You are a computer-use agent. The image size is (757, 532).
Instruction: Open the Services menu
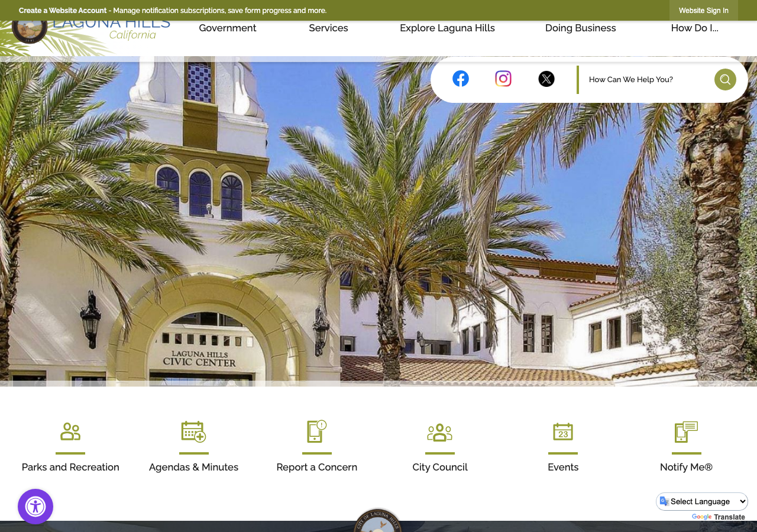click(x=328, y=28)
